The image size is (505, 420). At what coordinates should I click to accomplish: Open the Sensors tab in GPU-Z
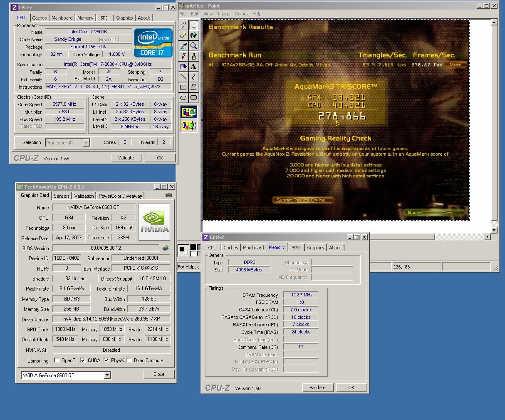(x=62, y=196)
